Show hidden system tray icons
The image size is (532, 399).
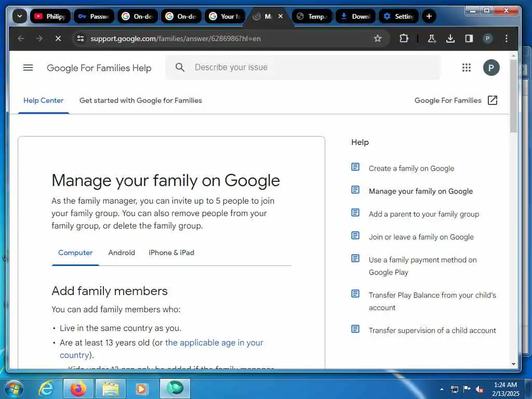point(442,389)
